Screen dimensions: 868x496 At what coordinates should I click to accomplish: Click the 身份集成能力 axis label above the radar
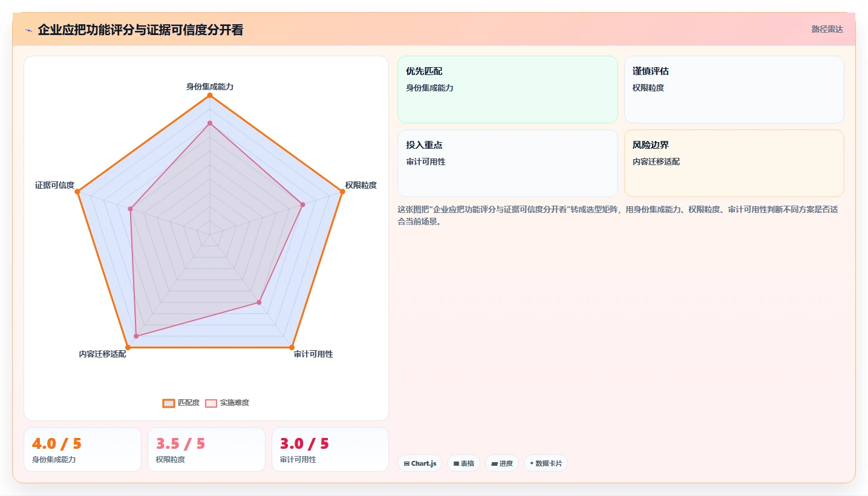tap(210, 86)
